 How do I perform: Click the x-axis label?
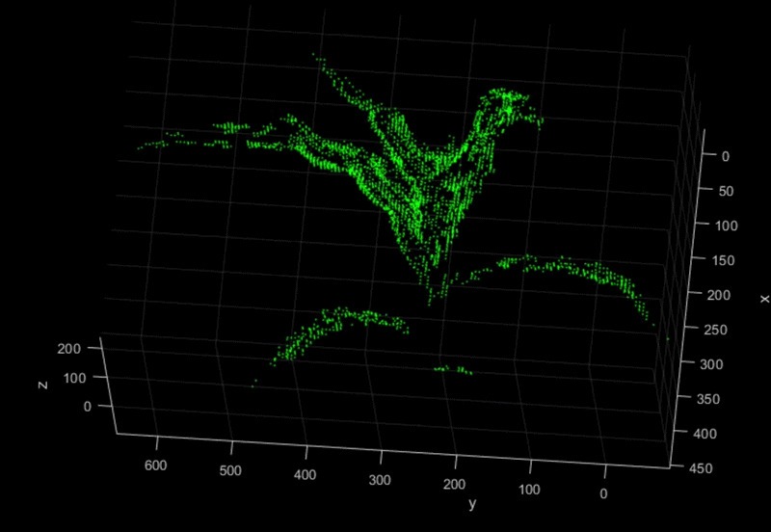click(x=764, y=299)
